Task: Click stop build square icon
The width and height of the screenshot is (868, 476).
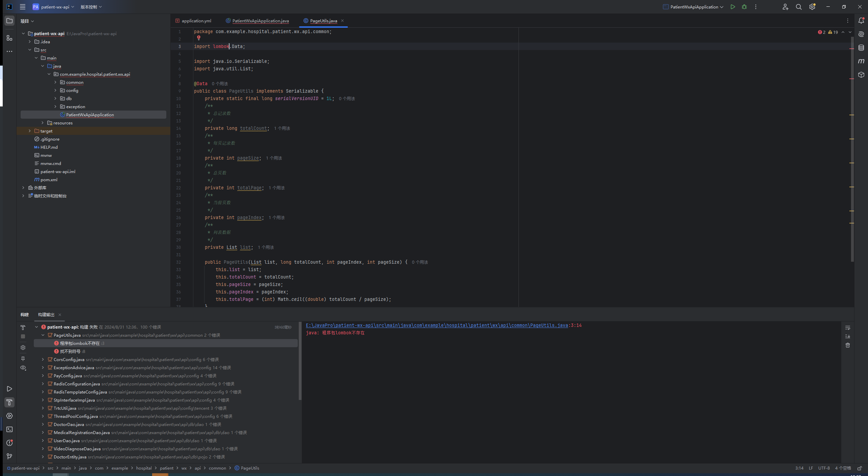Action: 23,336
